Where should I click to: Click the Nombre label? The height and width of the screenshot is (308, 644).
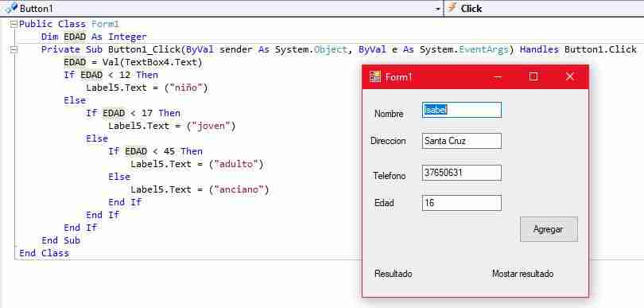[389, 114]
